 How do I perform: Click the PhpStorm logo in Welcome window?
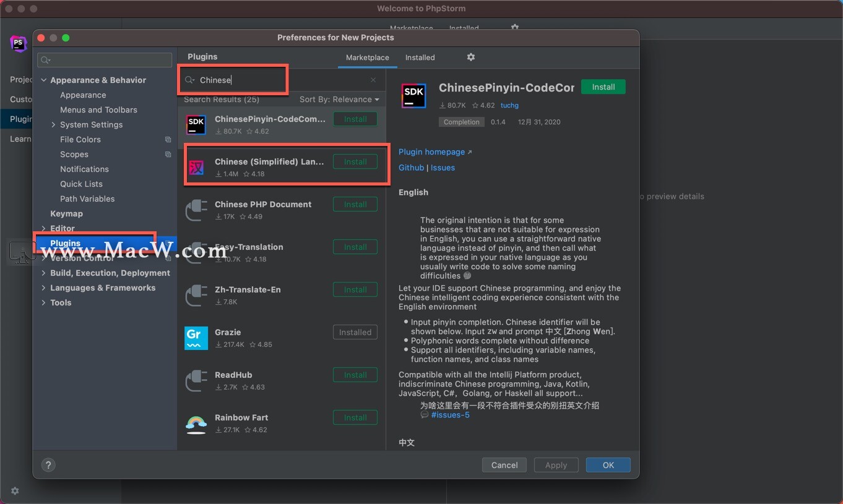18,44
